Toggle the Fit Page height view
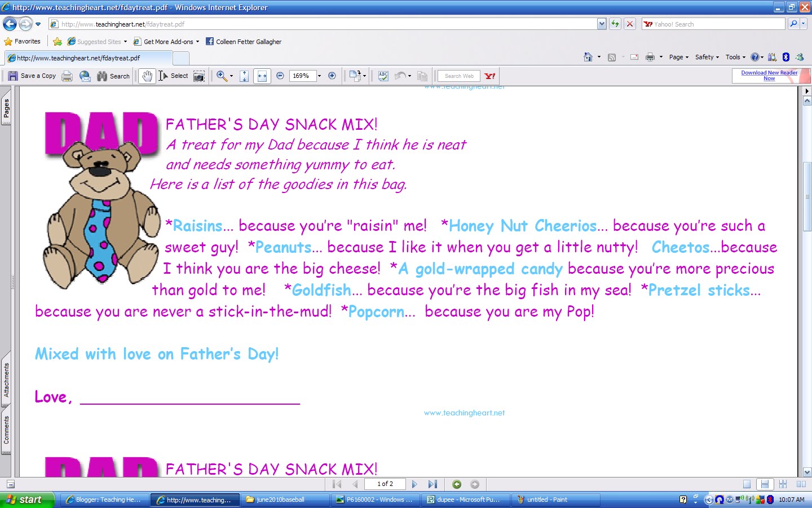This screenshot has height=508, width=812. [244, 76]
